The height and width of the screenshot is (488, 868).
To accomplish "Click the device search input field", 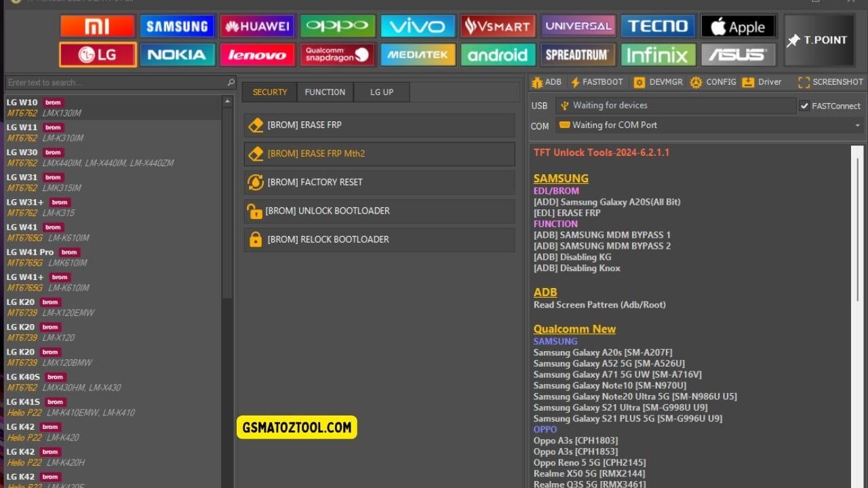I will (115, 81).
